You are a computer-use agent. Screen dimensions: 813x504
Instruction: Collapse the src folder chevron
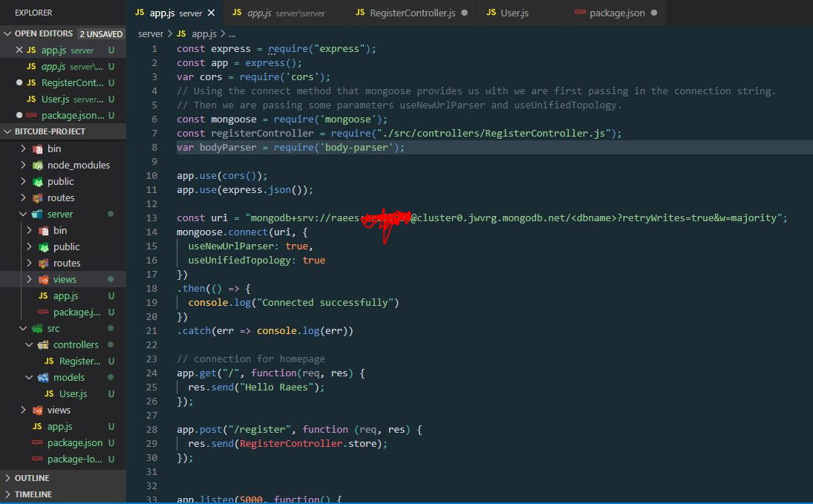click(23, 328)
